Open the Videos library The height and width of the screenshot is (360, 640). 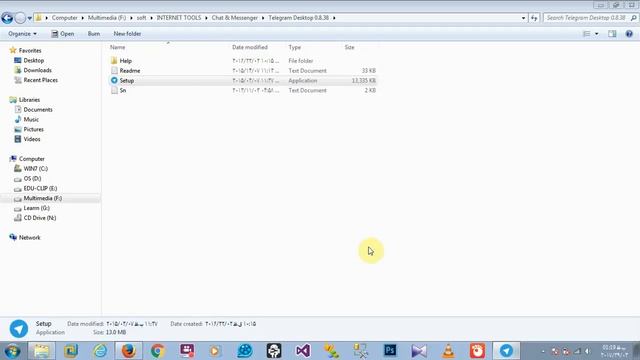coord(32,139)
